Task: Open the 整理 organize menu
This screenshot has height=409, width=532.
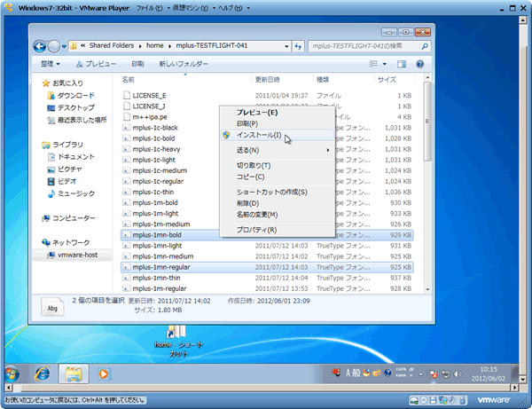Action: 51,64
